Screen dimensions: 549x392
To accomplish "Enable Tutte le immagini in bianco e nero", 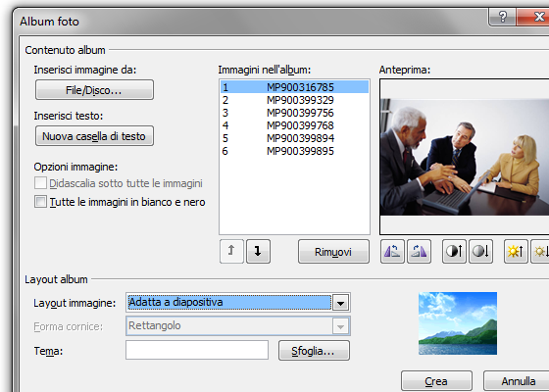I will pyautogui.click(x=40, y=202).
